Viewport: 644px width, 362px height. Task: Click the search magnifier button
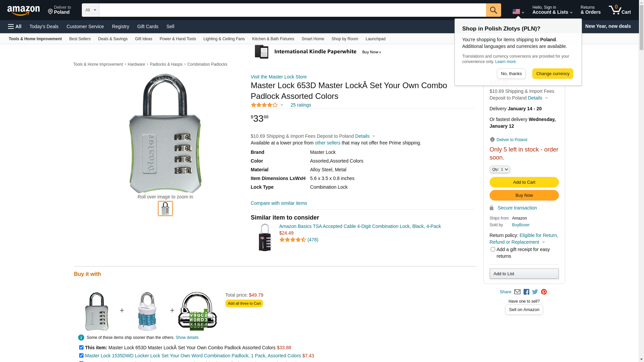(x=493, y=10)
